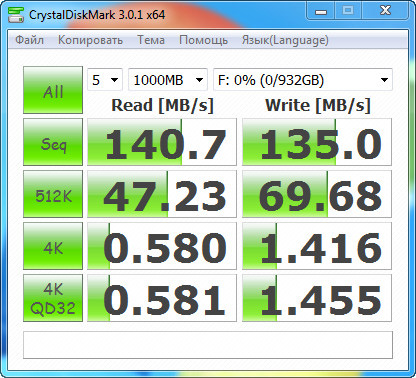
Task: Open the test count dropdown showing 5
Action: 105,80
